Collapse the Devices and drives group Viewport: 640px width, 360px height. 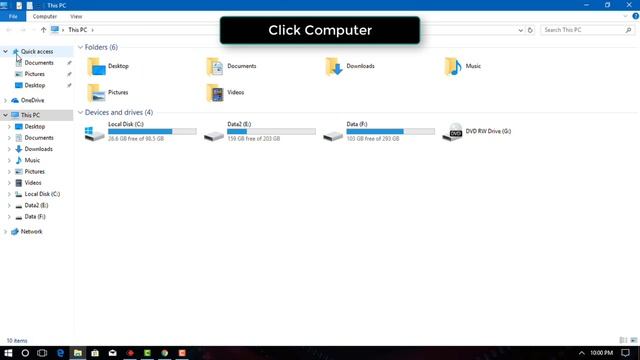[x=80, y=112]
